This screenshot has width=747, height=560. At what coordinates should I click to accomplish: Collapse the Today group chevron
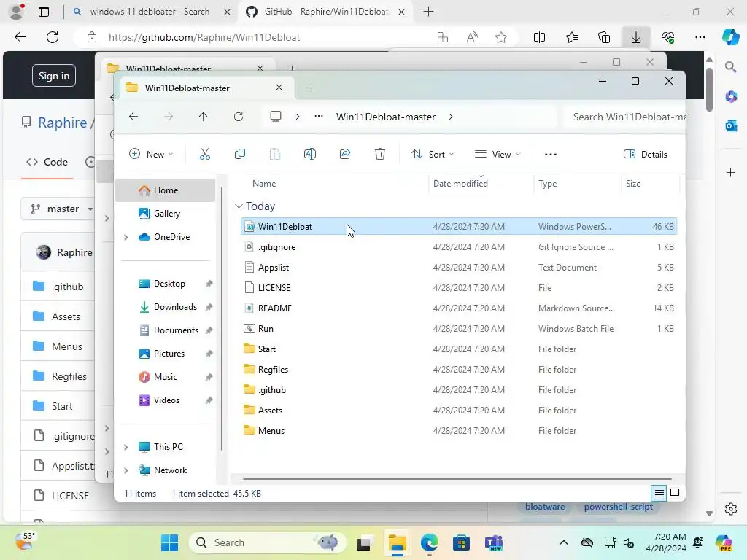[239, 206]
